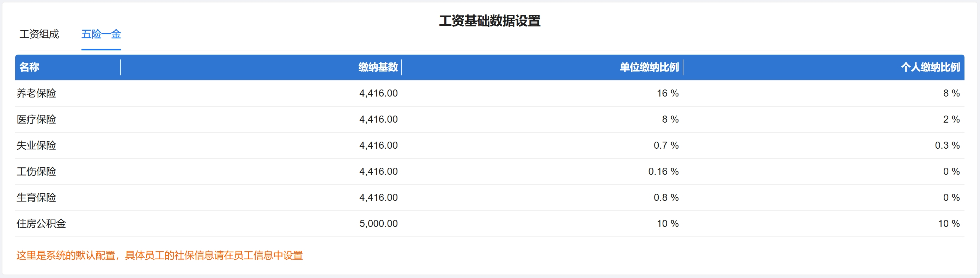Click 住房公积金 base value 5,000.00
This screenshot has height=278, width=980.
[x=378, y=224]
